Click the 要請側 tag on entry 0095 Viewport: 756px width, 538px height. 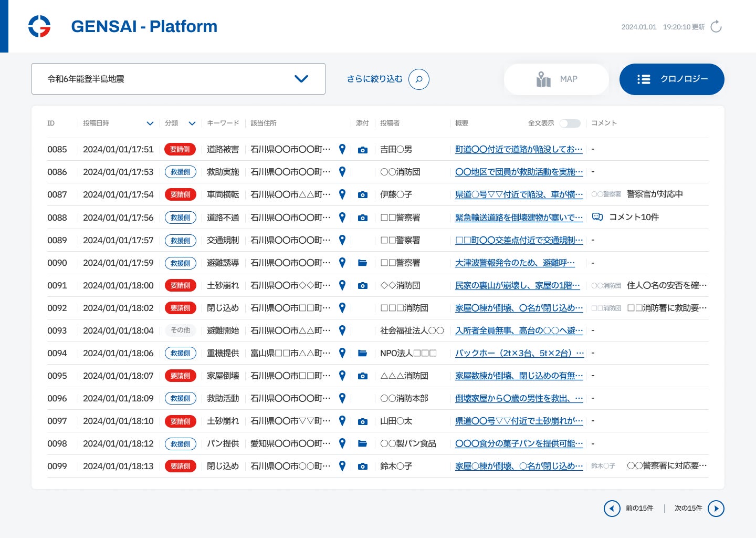pos(180,376)
